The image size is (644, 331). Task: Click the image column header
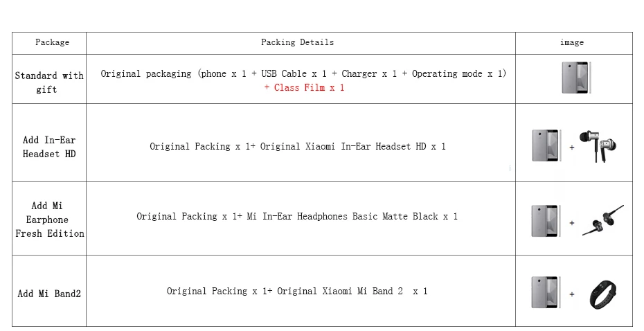pos(572,42)
